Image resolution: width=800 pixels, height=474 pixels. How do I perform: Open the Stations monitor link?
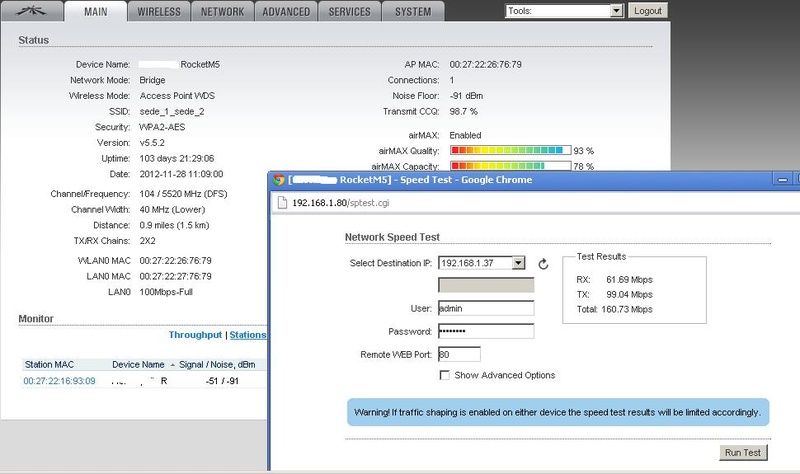(x=248, y=335)
